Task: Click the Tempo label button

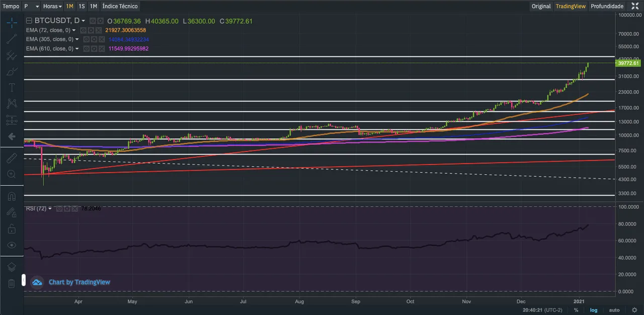Action: [11, 6]
